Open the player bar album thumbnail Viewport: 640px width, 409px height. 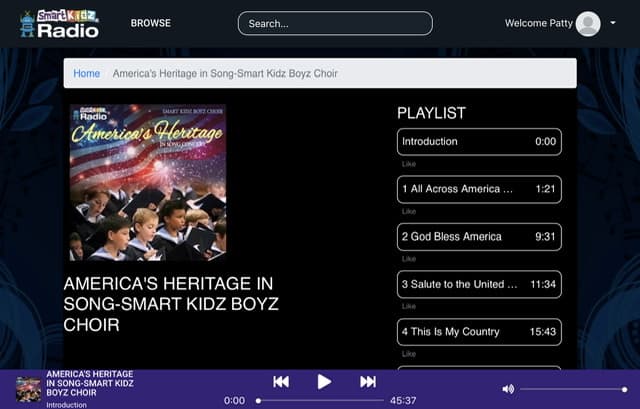click(x=28, y=389)
